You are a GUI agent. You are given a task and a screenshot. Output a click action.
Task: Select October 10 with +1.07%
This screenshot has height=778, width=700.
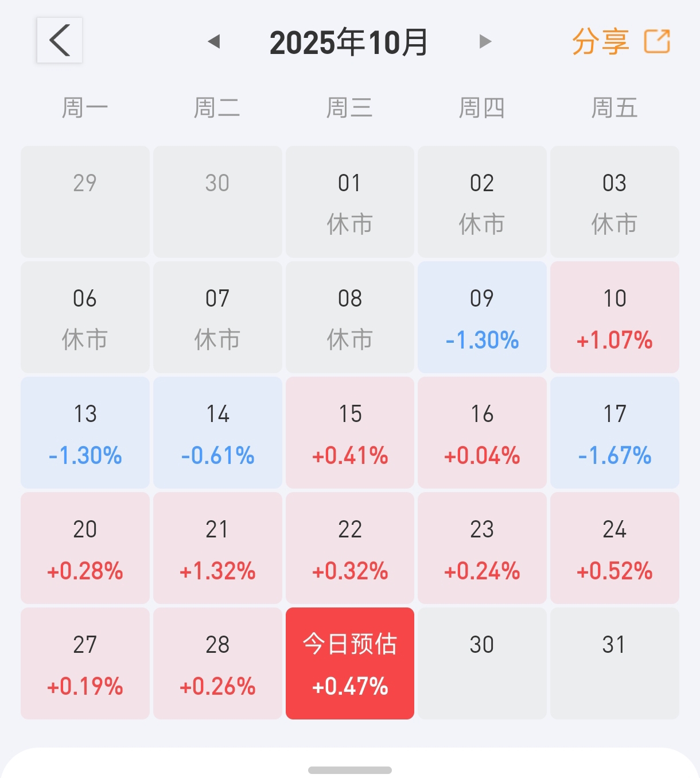[615, 318]
